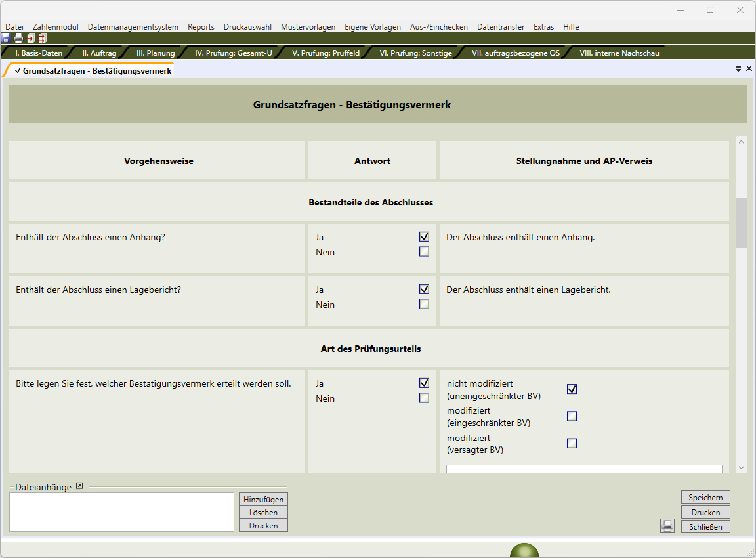Check Nein for the Anhang question
This screenshot has width=756, height=558.
(x=424, y=251)
